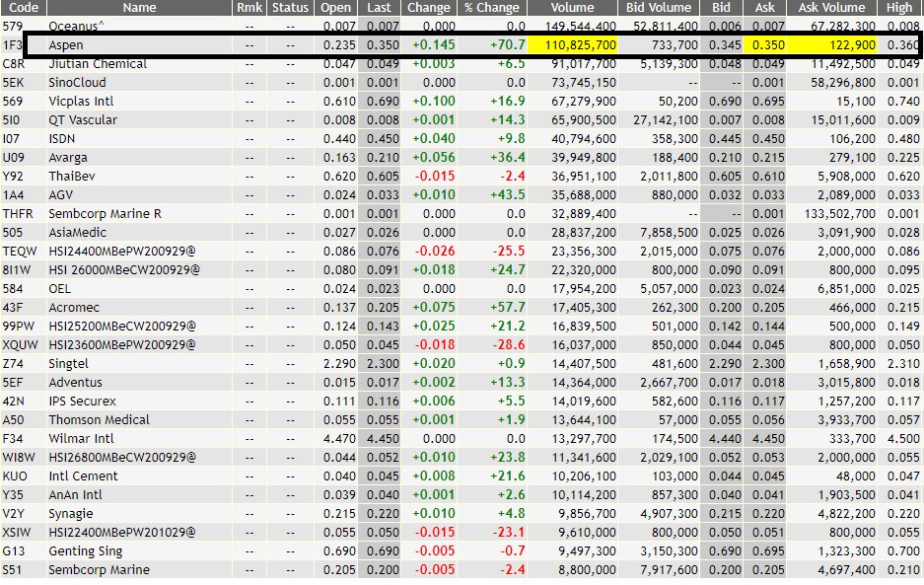This screenshot has height=585, width=924.
Task: Sort by the High column header
Action: [x=899, y=8]
